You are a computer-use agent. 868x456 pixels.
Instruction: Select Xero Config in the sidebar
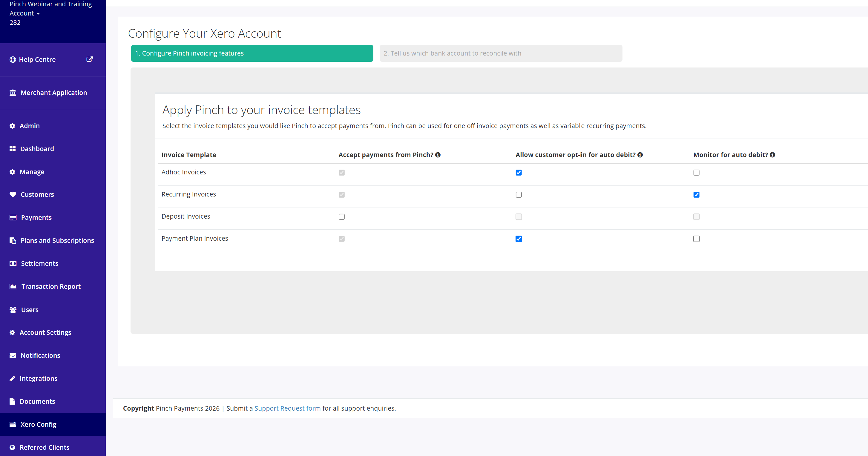53,424
